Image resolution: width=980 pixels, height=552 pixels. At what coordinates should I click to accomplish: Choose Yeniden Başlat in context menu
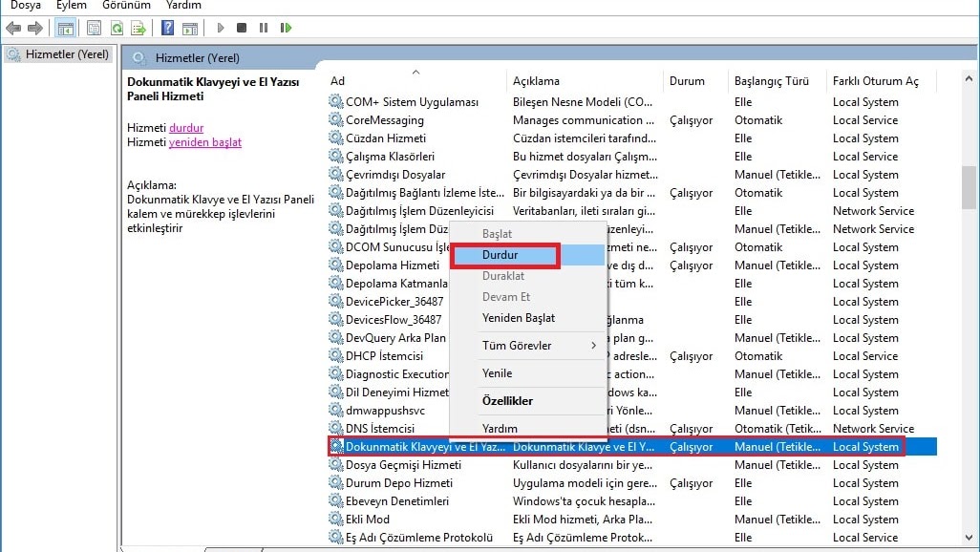(x=528, y=318)
